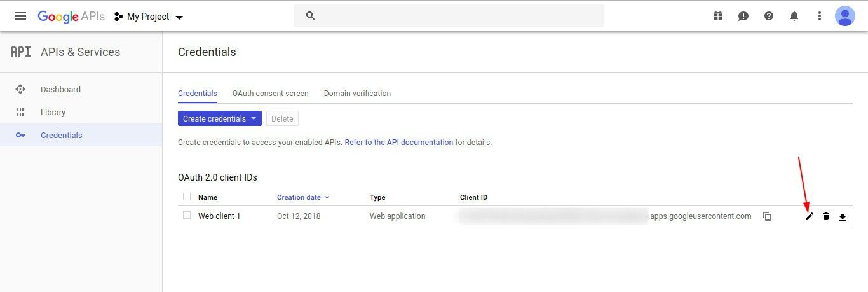
Task: Click the user account avatar
Action: click(x=845, y=16)
